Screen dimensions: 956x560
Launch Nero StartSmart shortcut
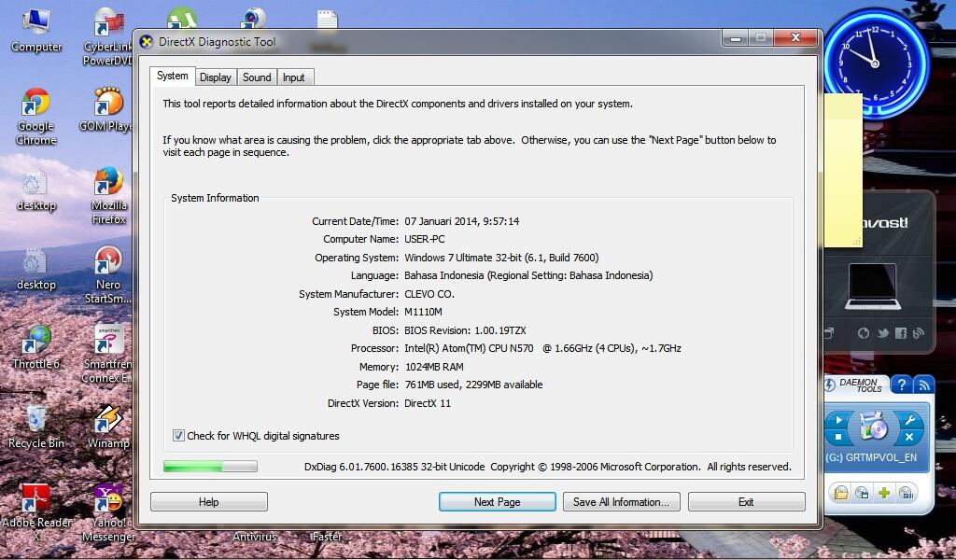108,274
